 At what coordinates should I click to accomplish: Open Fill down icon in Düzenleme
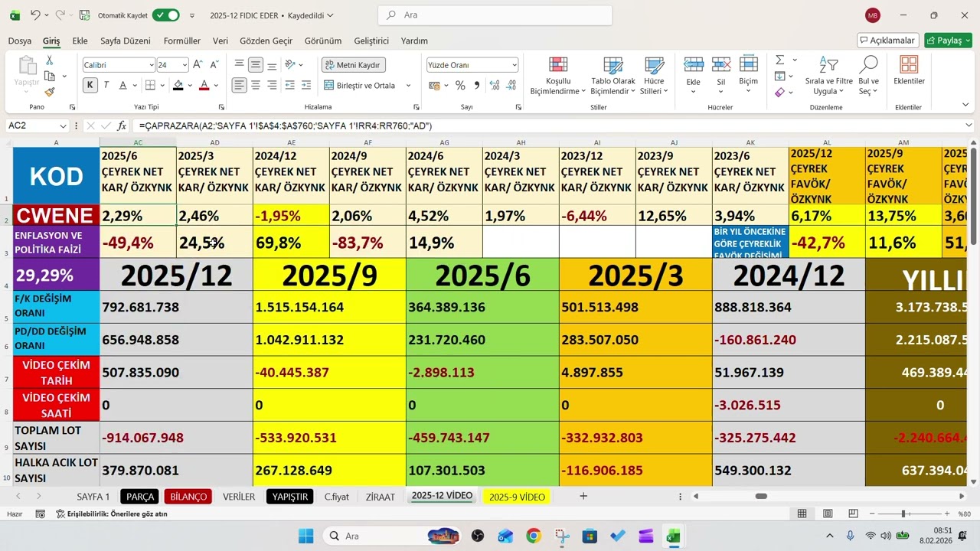[x=779, y=76]
